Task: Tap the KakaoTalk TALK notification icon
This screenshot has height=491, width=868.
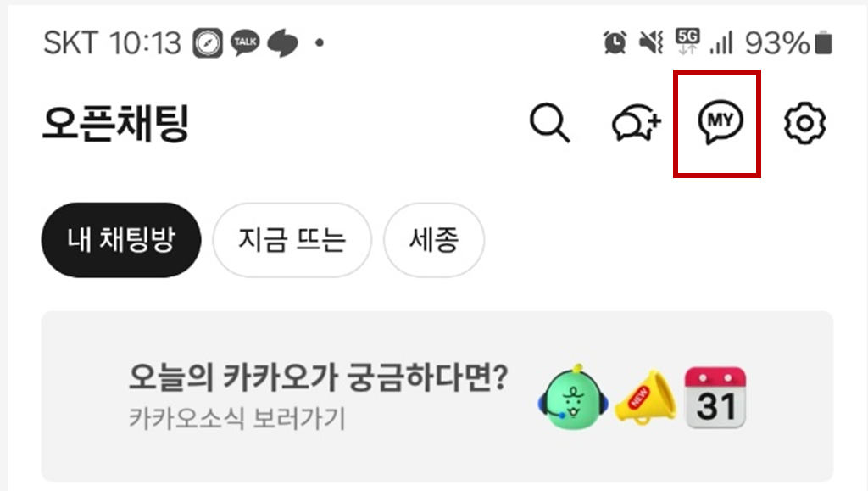Action: pyautogui.click(x=245, y=42)
